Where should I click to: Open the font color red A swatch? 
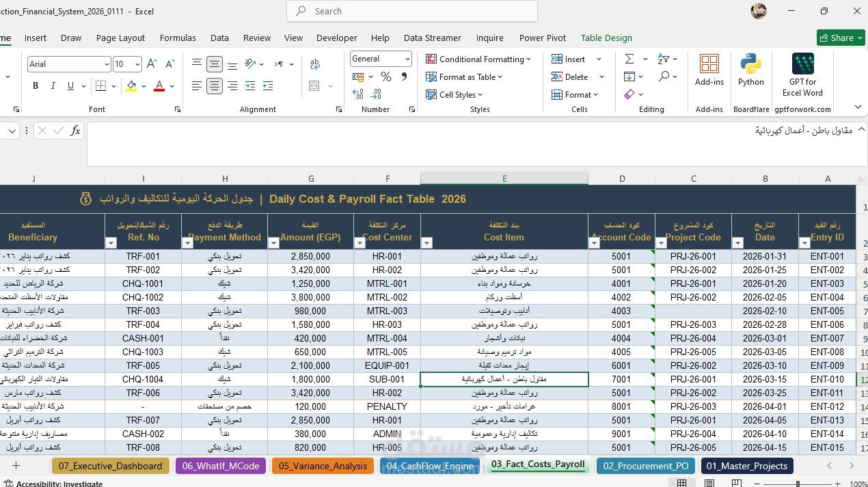pos(159,86)
